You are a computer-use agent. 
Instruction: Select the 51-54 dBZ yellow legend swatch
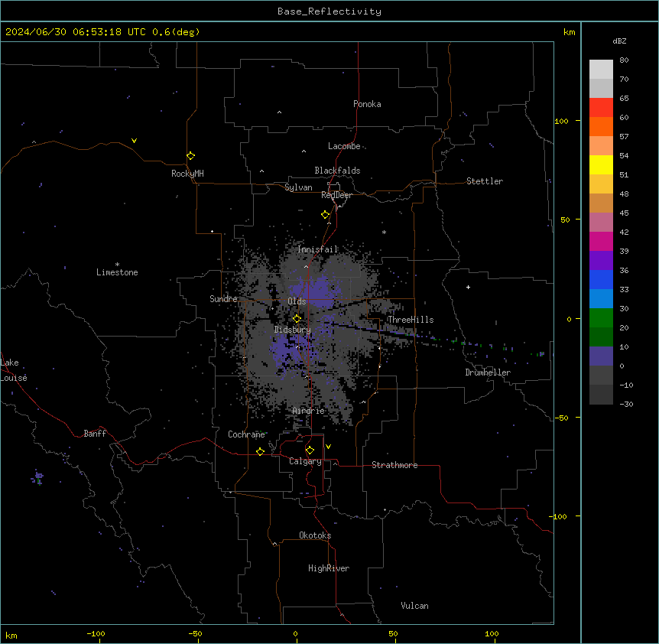(x=601, y=164)
